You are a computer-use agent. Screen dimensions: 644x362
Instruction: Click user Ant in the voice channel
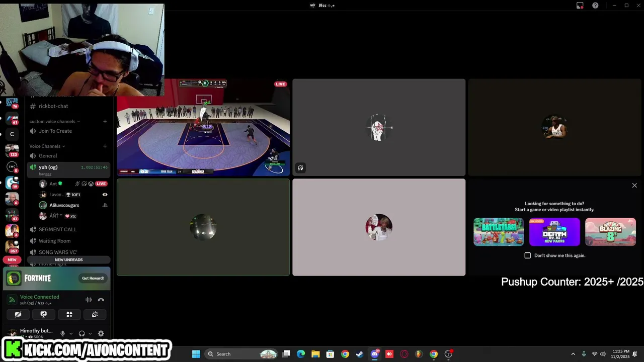pos(53,184)
